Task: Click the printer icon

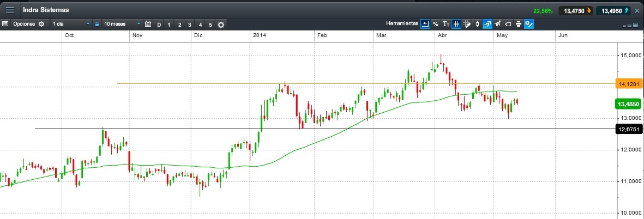Action: 518,25
